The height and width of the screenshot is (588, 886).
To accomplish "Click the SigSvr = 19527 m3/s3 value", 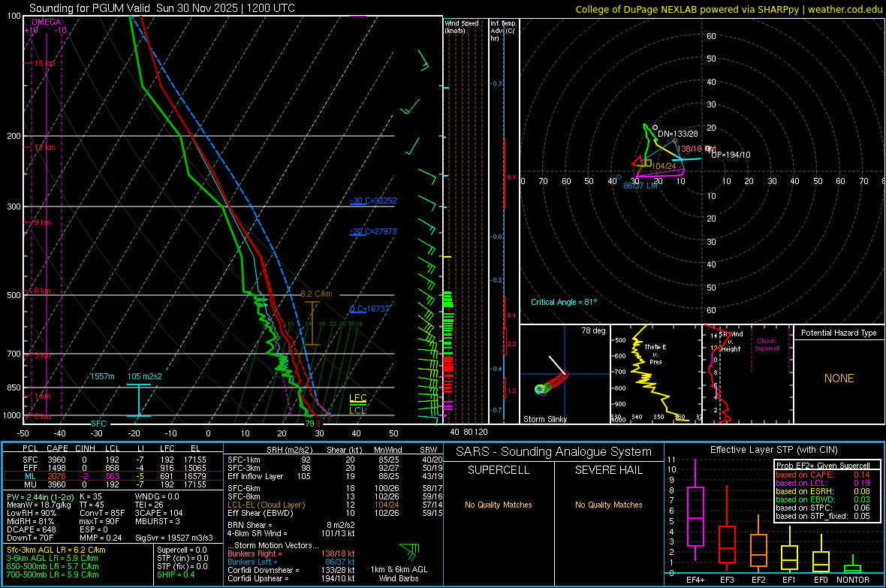I will click(174, 538).
